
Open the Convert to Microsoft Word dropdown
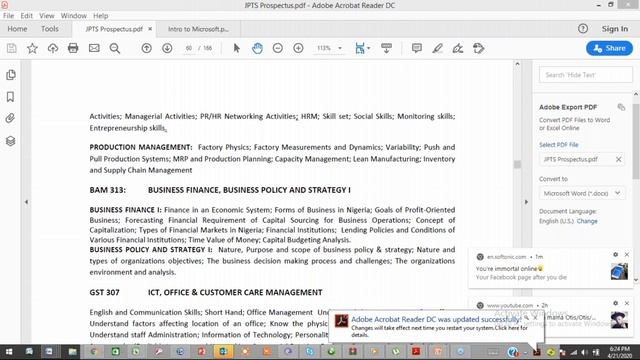[x=582, y=193]
